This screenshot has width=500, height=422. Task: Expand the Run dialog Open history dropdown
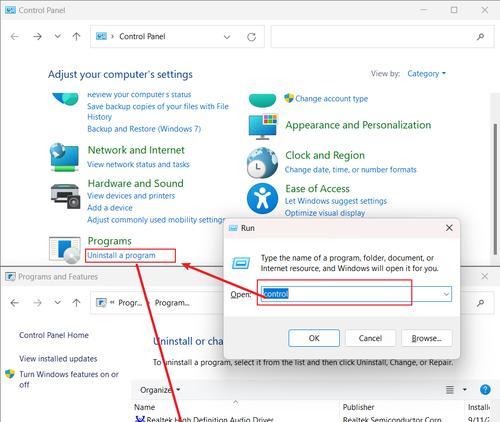coord(446,294)
